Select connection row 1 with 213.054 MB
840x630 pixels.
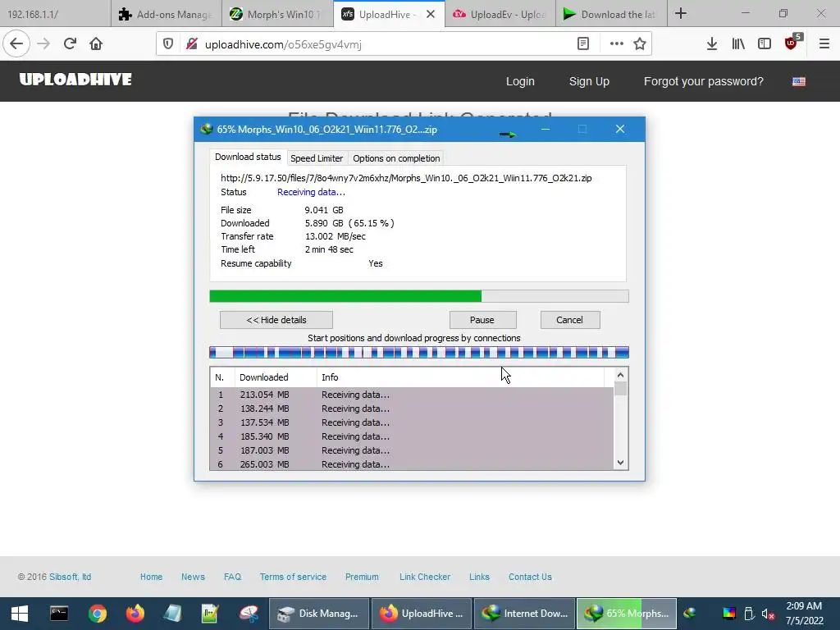pyautogui.click(x=412, y=395)
